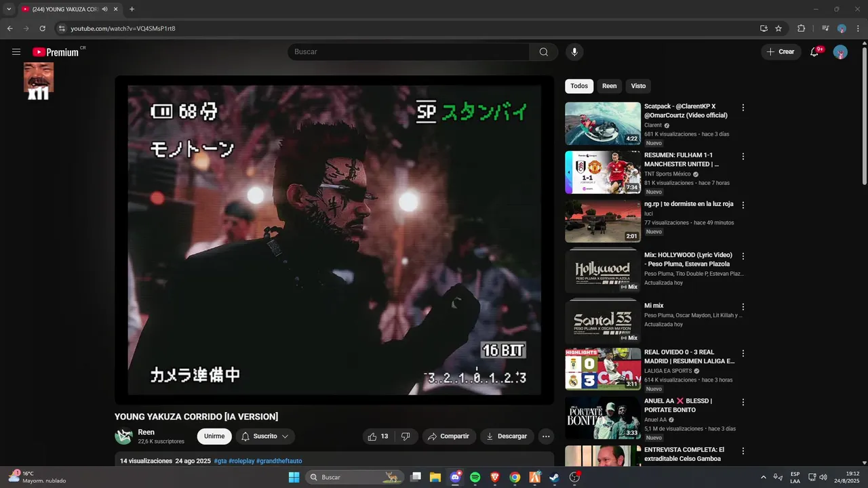Select the Todos filter chip
868x488 pixels.
click(579, 86)
